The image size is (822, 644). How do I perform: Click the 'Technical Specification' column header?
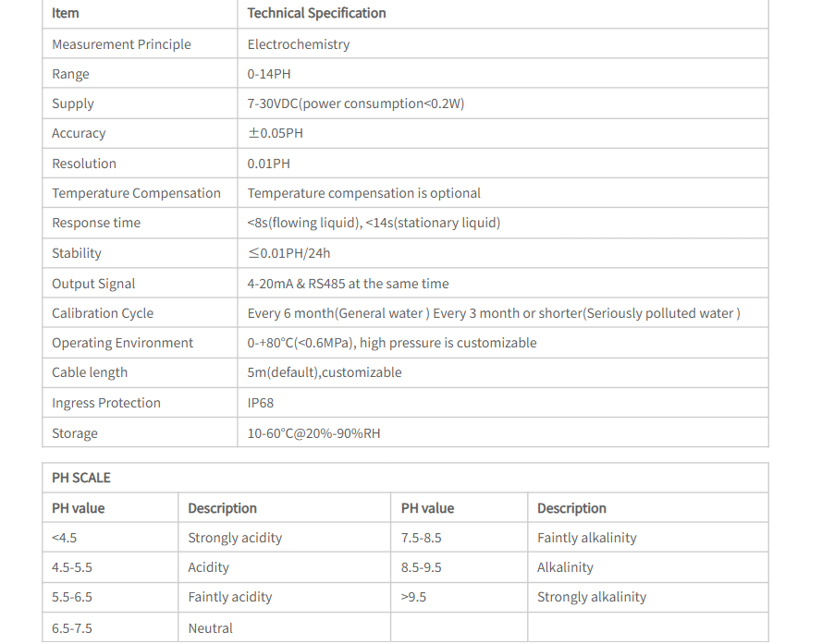(x=316, y=13)
